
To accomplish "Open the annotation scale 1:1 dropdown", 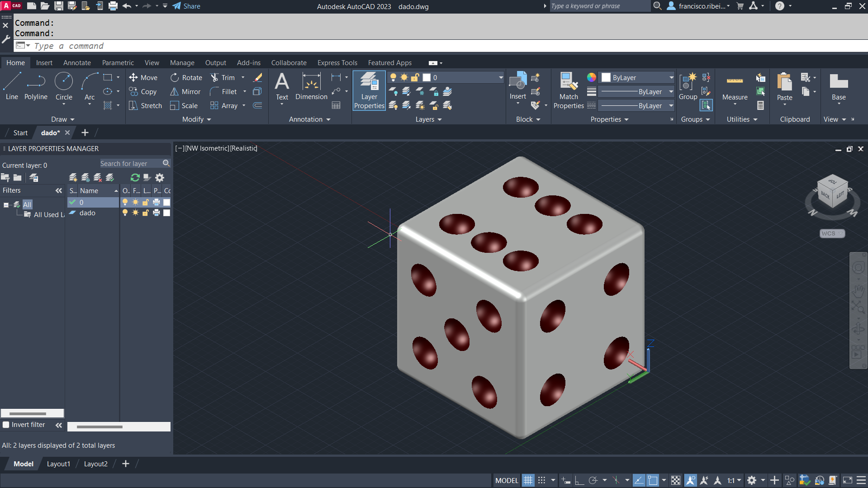I will point(734,480).
